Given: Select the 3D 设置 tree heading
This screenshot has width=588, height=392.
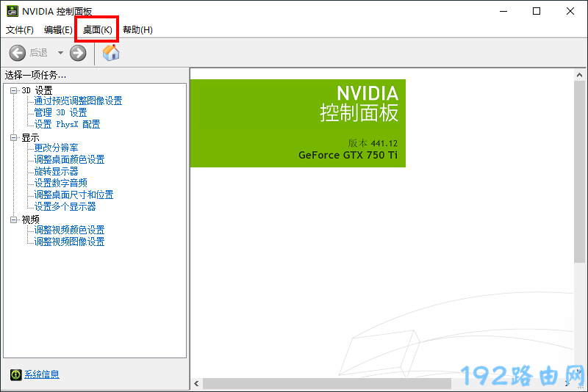Looking at the screenshot, I should [37, 90].
